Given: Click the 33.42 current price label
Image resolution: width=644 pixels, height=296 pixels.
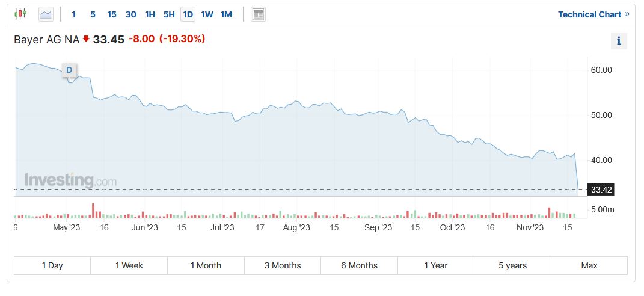Looking at the screenshot, I should tap(601, 190).
